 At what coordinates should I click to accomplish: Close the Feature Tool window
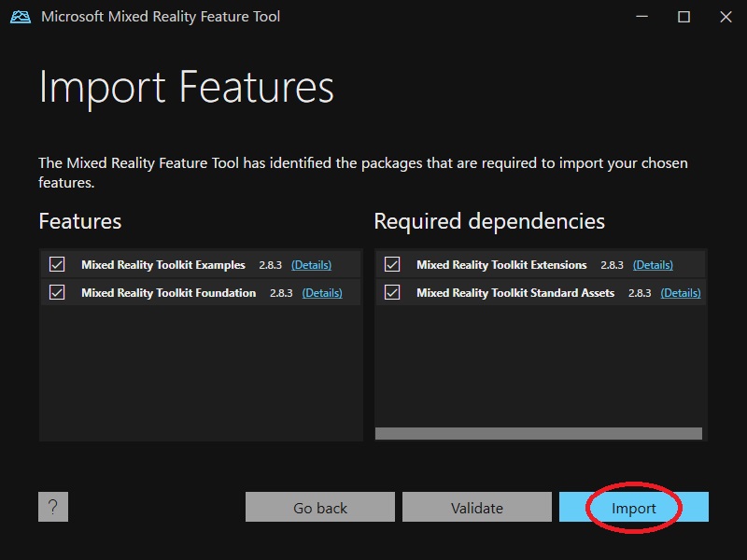[x=726, y=17]
